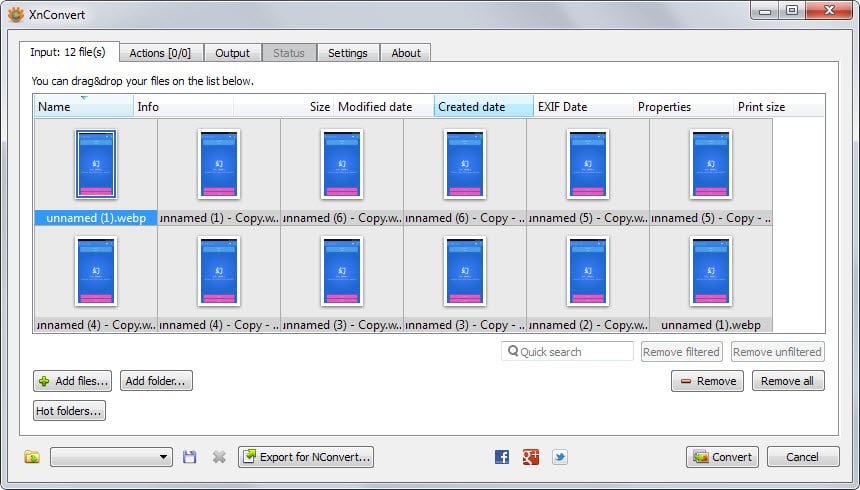Open the Output tab
Image resolution: width=860 pixels, height=490 pixels.
click(x=233, y=53)
